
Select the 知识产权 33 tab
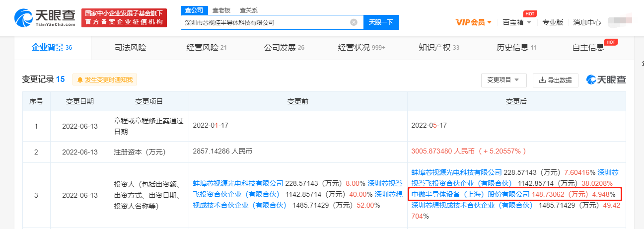click(x=439, y=48)
